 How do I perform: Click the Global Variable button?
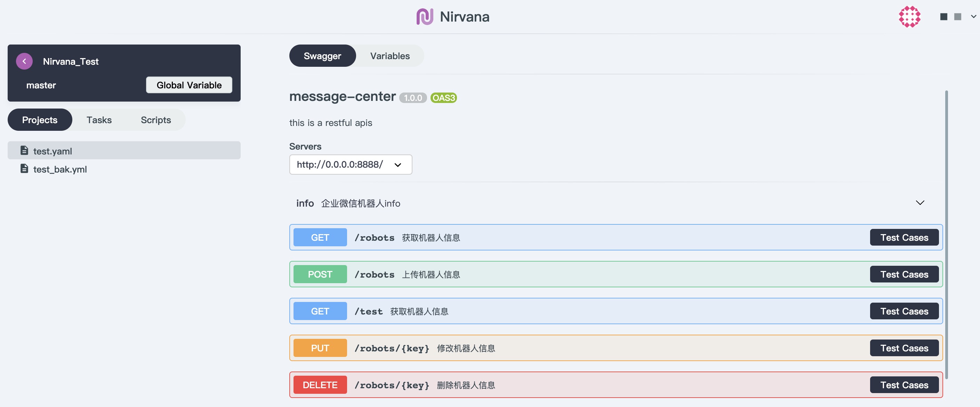(x=189, y=85)
